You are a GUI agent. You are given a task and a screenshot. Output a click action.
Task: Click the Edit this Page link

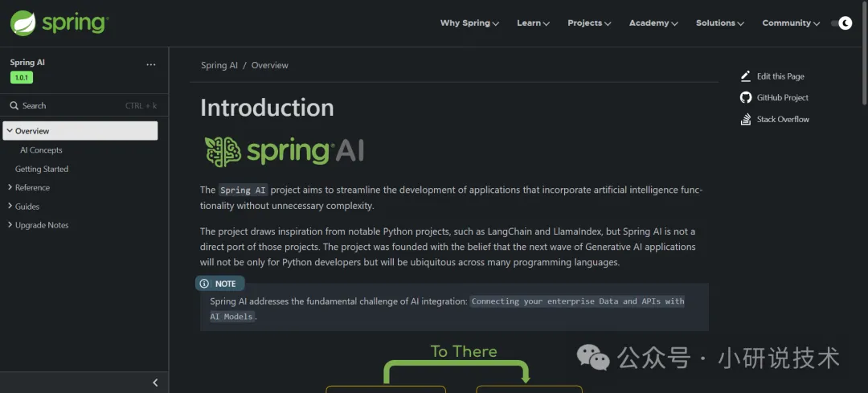coord(780,76)
